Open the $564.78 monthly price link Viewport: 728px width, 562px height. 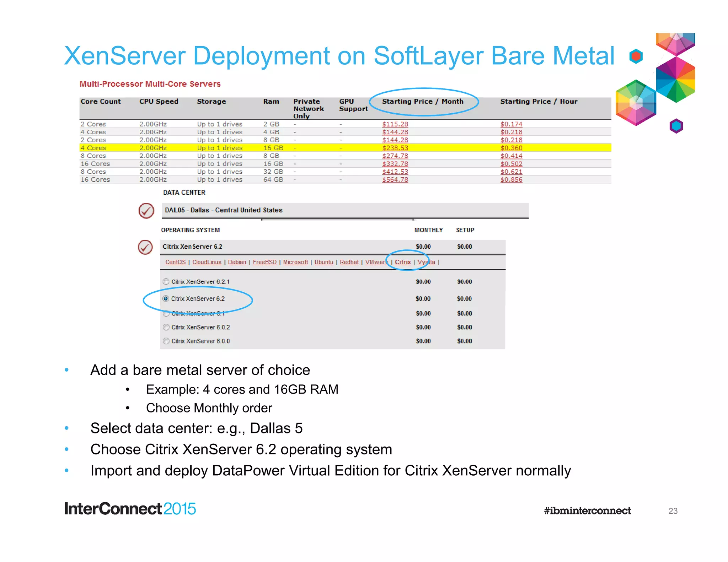tap(395, 180)
